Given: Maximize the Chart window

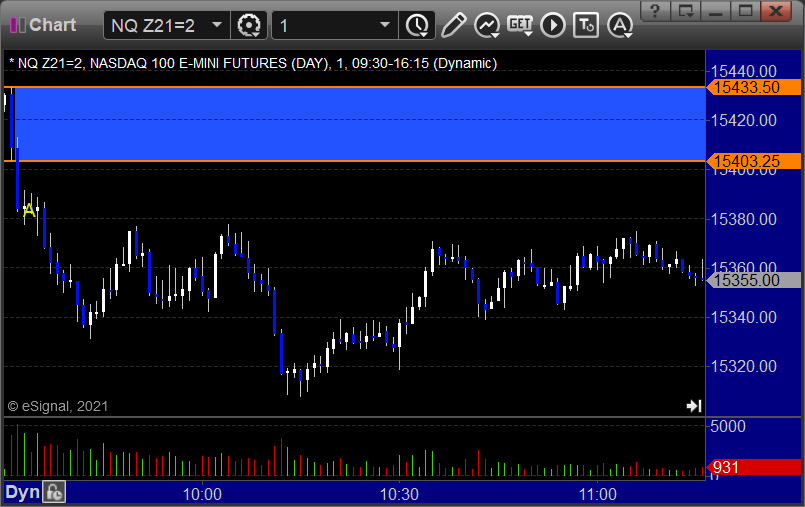Looking at the screenshot, I should [x=745, y=11].
